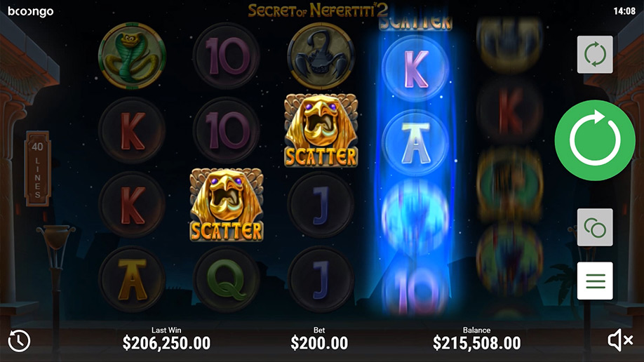The width and height of the screenshot is (644, 362).
Task: Open the hamburger menu button
Action: (595, 281)
